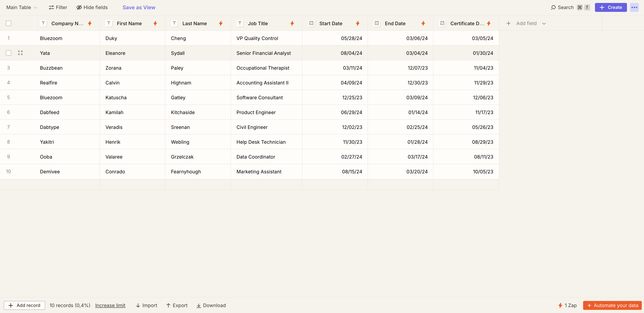
Task: Click the text type icon of First Name
Action: click(109, 23)
